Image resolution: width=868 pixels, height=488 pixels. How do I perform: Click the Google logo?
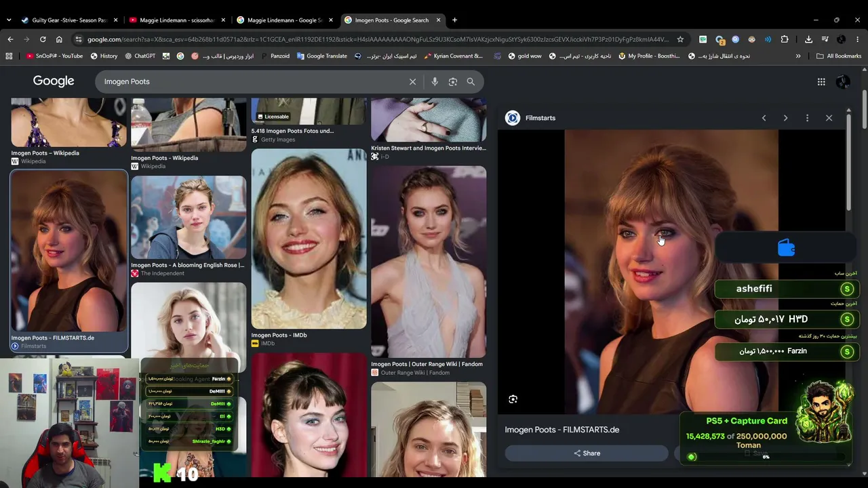coord(54,81)
